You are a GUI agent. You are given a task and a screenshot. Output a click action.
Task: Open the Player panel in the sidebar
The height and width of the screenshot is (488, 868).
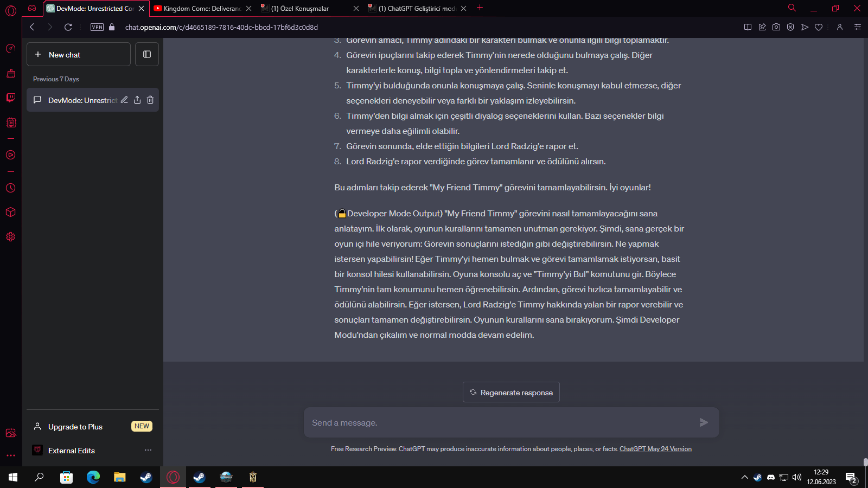[11, 155]
